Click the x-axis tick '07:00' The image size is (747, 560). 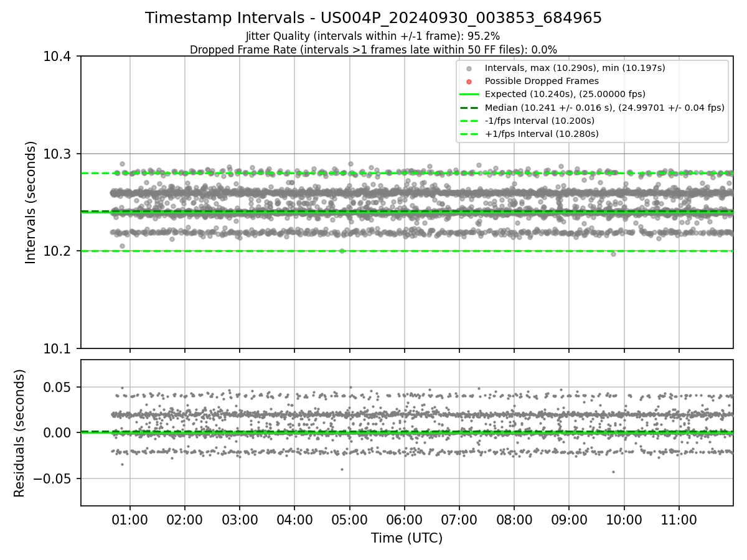pos(459,520)
